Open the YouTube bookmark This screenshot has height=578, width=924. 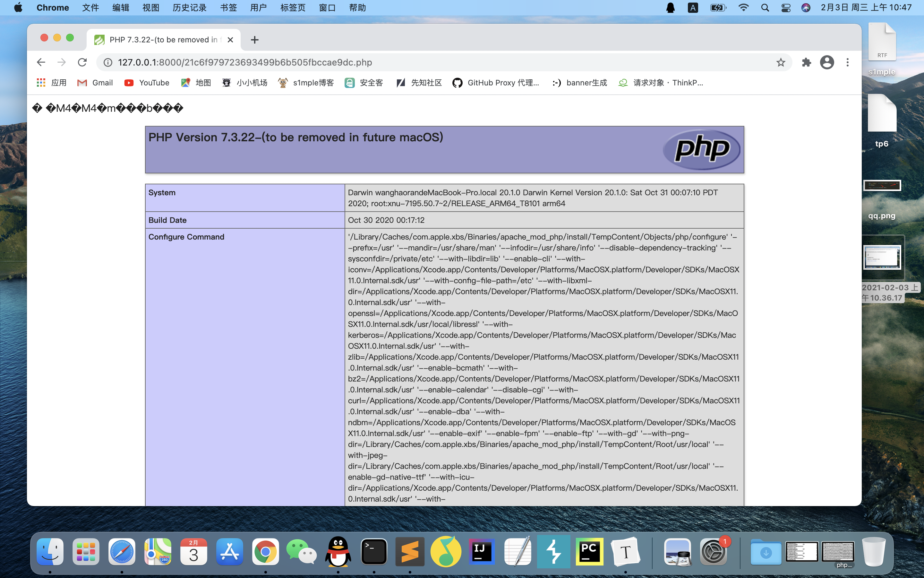[x=147, y=83]
